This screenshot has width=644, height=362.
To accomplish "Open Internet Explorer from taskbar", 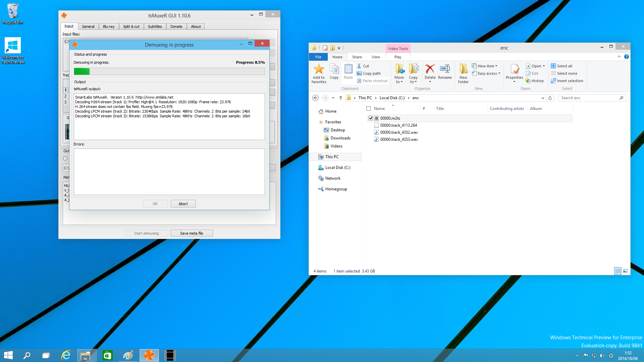I will tap(66, 355).
